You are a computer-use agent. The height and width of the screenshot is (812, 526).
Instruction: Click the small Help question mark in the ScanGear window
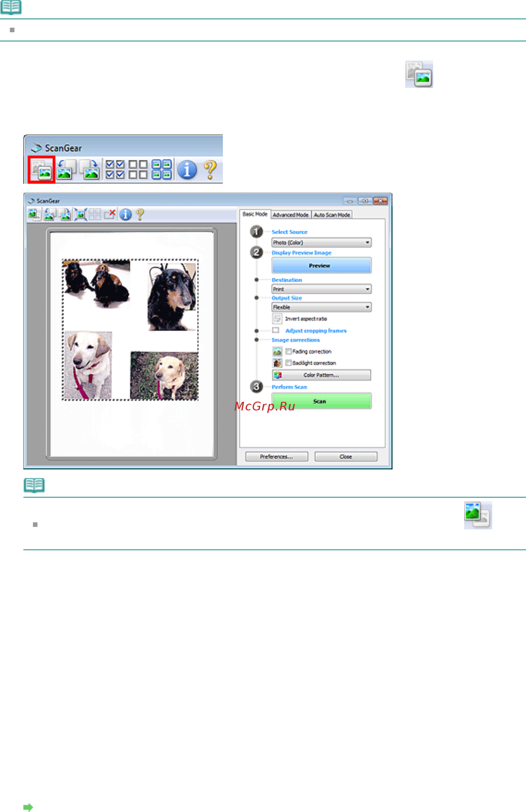click(x=140, y=214)
